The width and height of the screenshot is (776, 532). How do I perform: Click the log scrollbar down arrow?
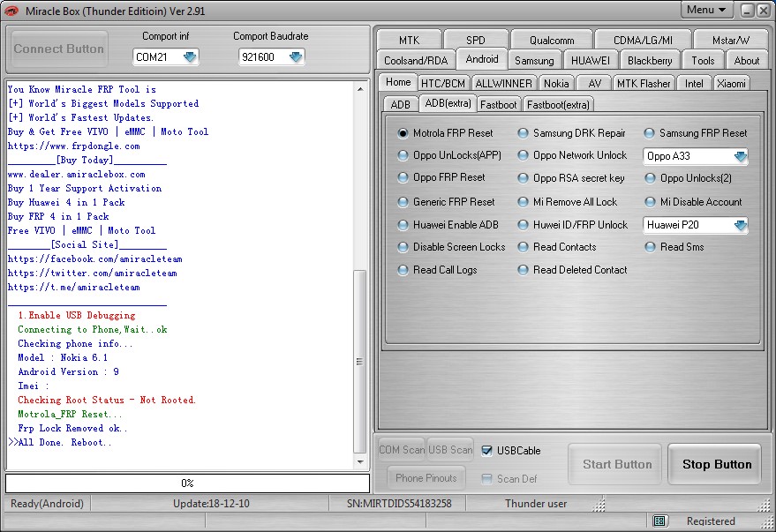360,461
